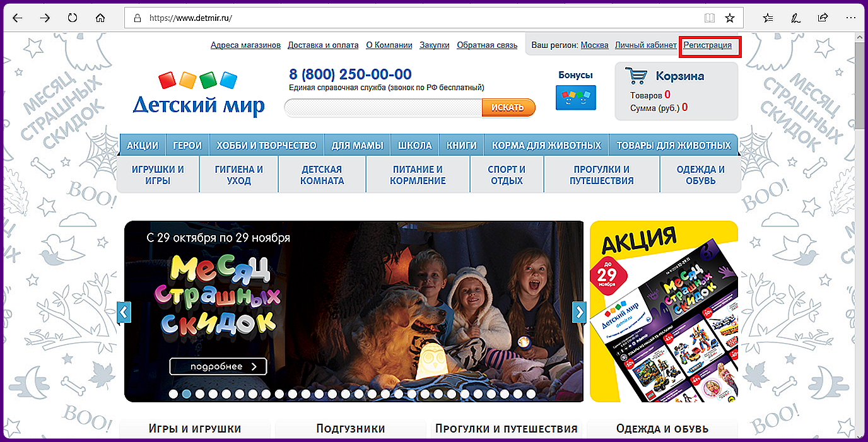
Task: Open reading view book icon
Action: click(710, 18)
